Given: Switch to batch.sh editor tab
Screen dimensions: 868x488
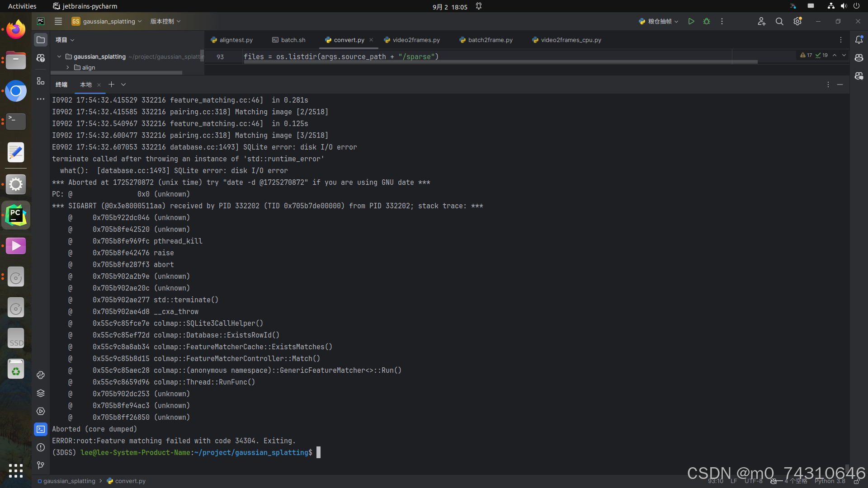Looking at the screenshot, I should (289, 40).
